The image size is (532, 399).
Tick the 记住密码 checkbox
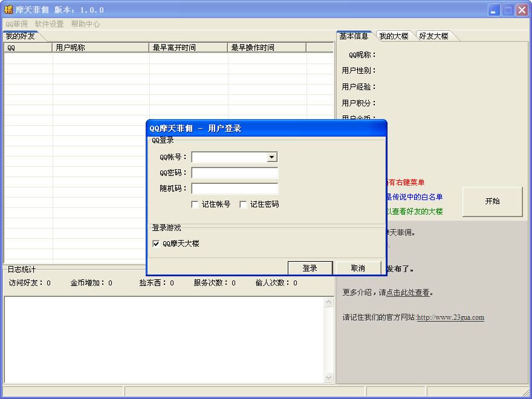243,204
